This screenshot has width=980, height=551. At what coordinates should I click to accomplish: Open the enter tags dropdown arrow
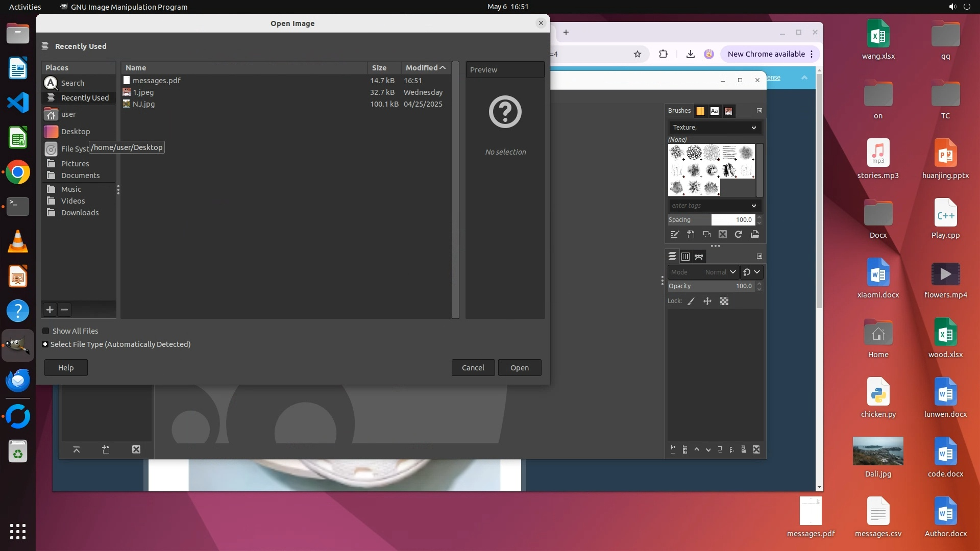[753, 206]
